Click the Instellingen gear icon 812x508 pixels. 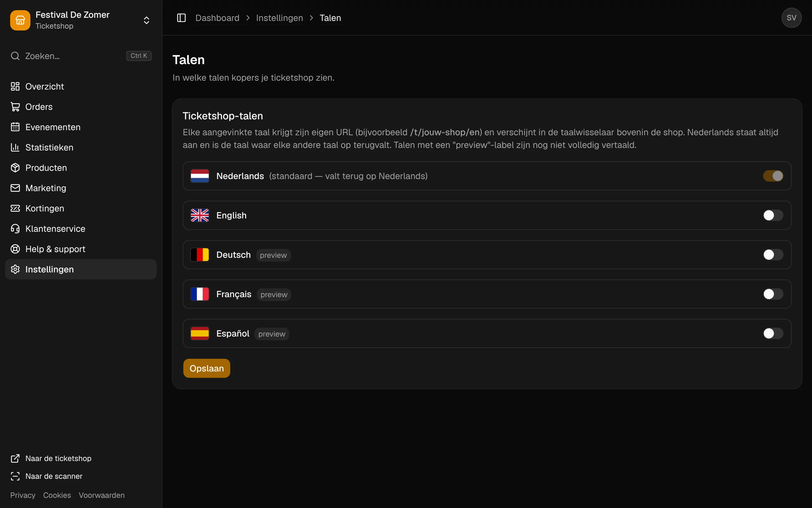[15, 270]
